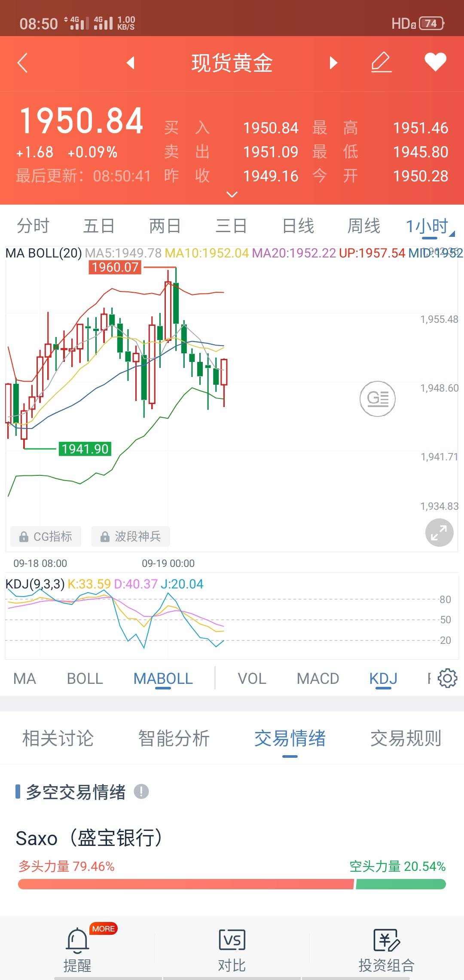Tap the 现货黄金 title
This screenshot has width=464, height=980.
[x=232, y=63]
